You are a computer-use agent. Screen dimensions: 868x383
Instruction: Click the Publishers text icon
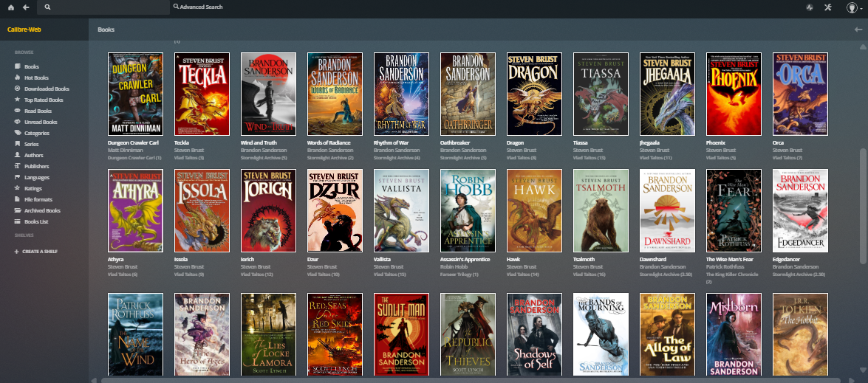coord(18,166)
